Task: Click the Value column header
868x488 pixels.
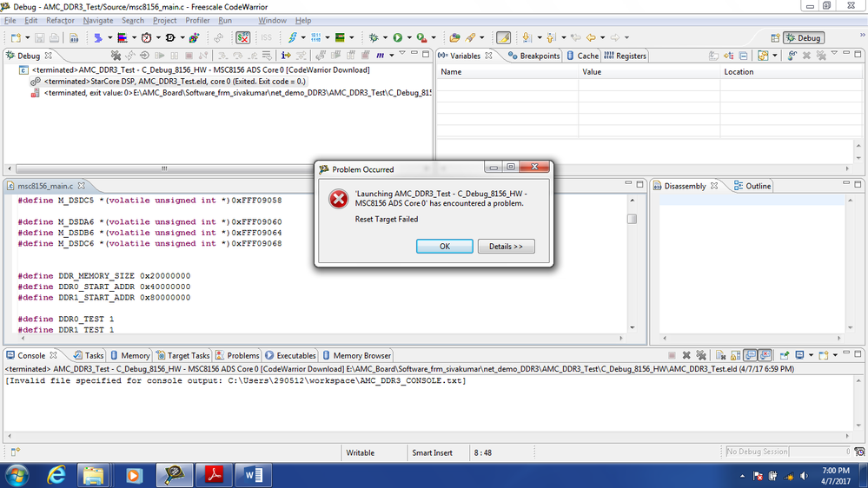Action: click(x=649, y=72)
